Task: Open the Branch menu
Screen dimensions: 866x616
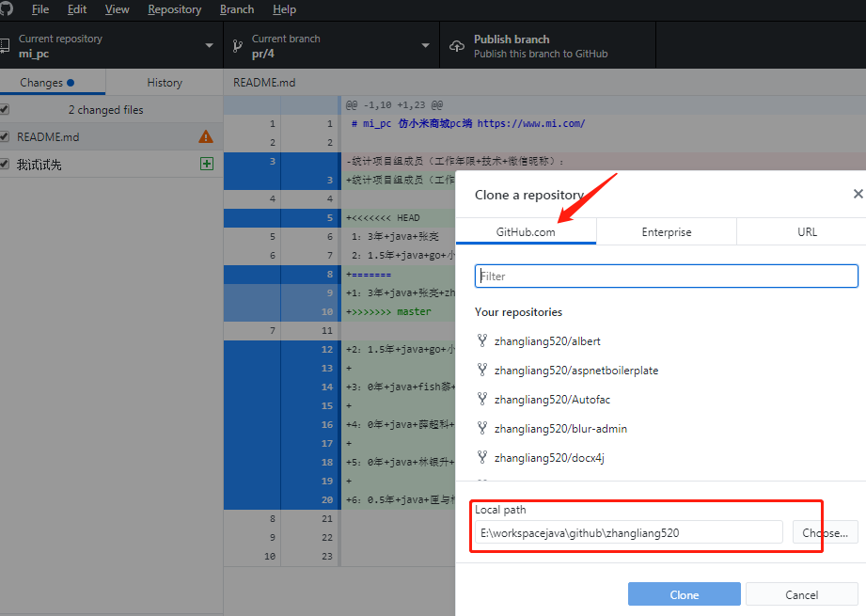Action: [x=237, y=9]
